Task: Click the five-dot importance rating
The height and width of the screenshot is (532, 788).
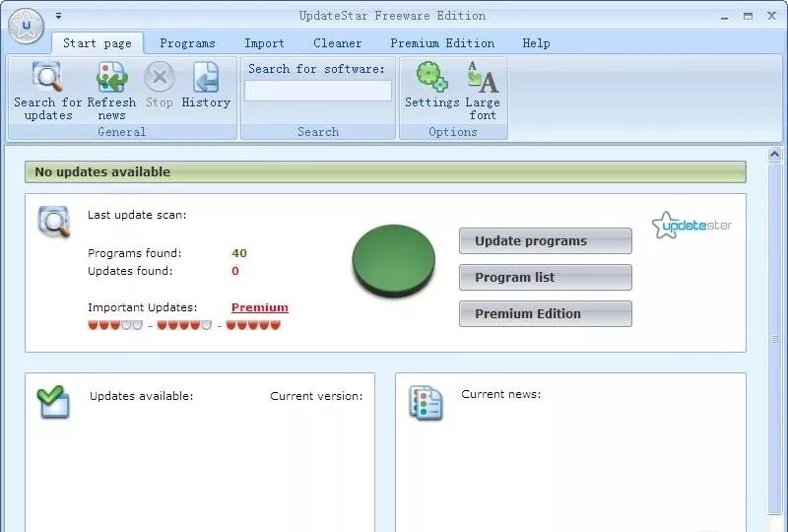Action: 253,325
